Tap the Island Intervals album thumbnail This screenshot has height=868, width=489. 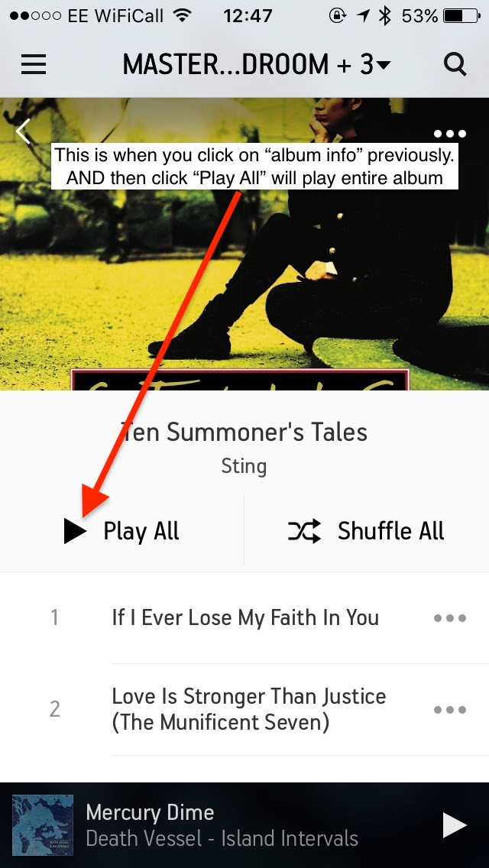(43, 825)
